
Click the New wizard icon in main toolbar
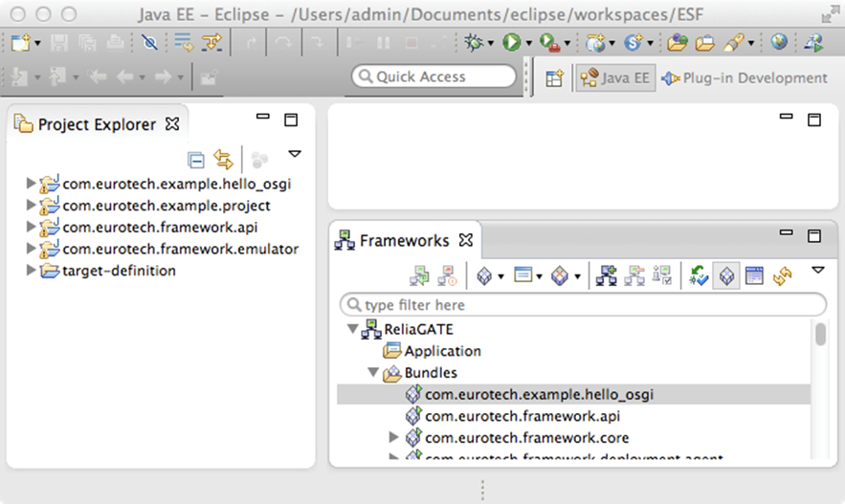(20, 42)
